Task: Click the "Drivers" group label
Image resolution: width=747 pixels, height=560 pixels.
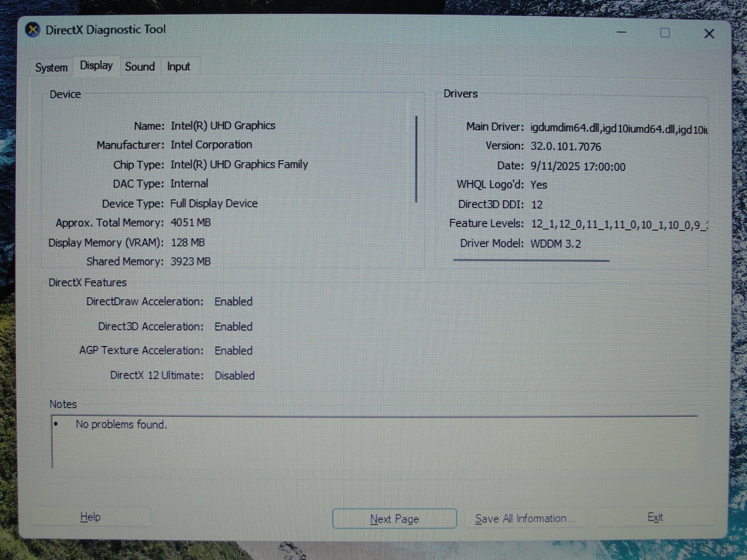Action: click(460, 94)
